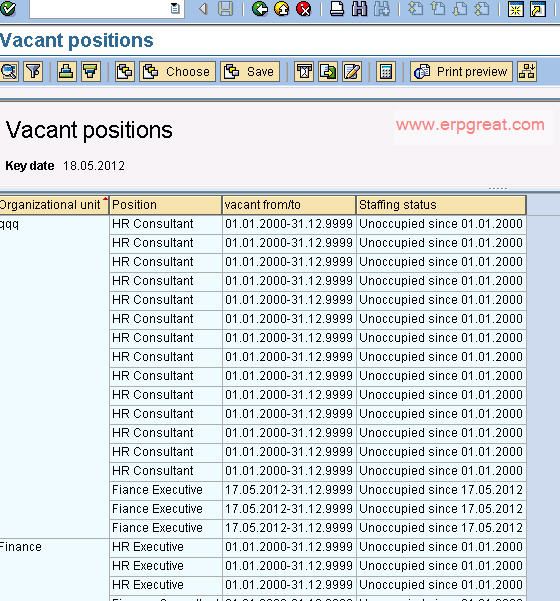560x601 pixels.
Task: Click command input field in top toolbar
Action: coord(100,8)
